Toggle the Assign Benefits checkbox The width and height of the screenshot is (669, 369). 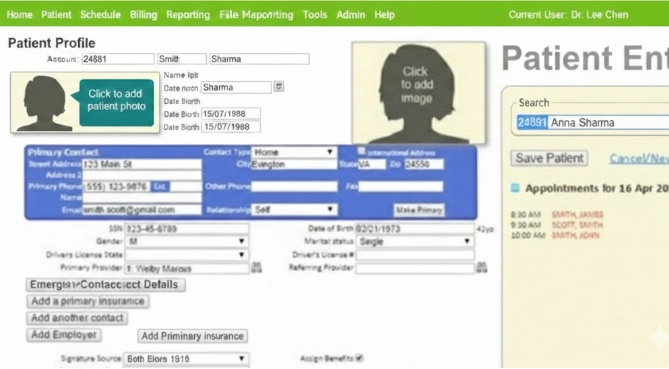pos(359,358)
